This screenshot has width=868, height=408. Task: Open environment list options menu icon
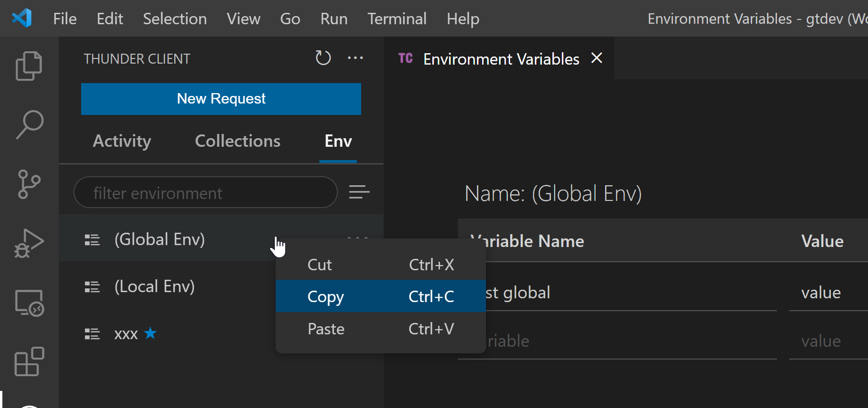(359, 192)
